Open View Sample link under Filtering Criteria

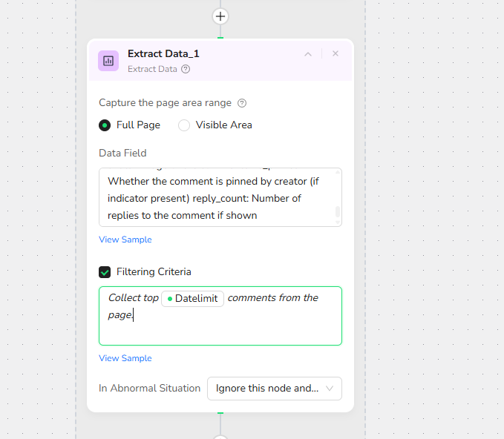point(125,358)
